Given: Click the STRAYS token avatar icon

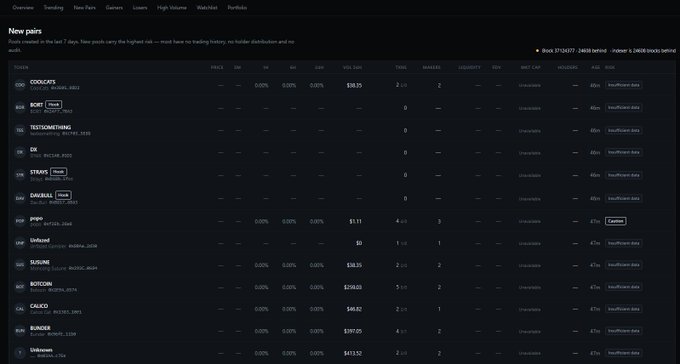Looking at the screenshot, I should 20,175.
